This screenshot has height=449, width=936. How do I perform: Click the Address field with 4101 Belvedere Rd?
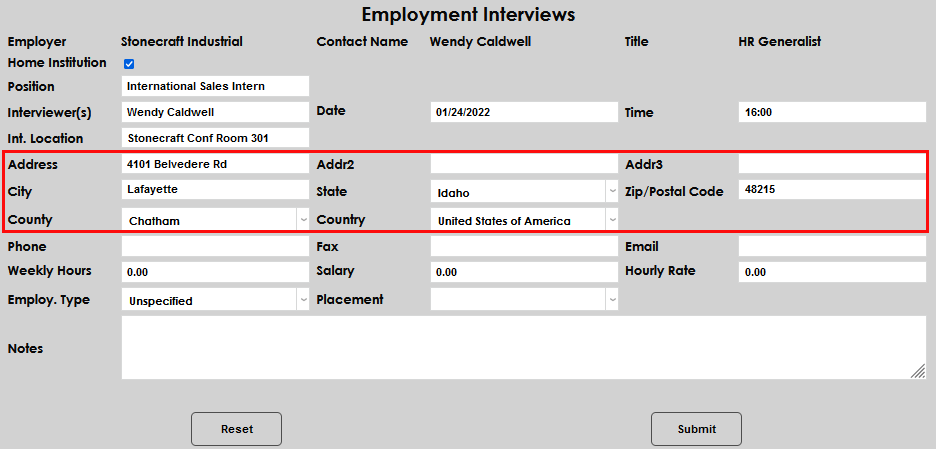[x=215, y=164]
